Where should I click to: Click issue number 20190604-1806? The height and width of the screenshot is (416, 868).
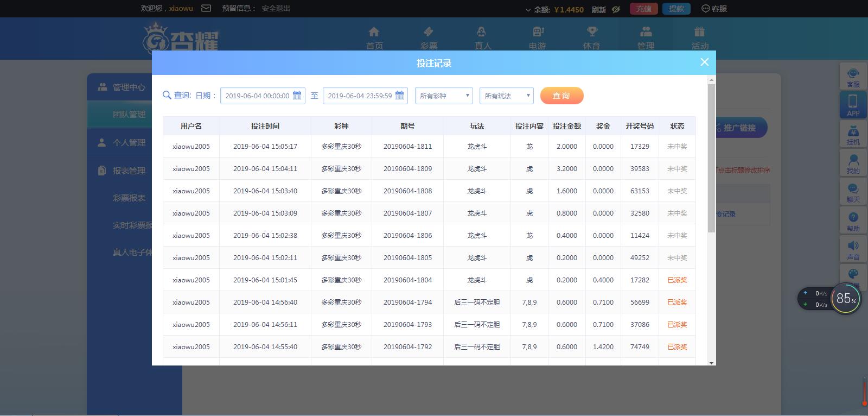tap(407, 236)
